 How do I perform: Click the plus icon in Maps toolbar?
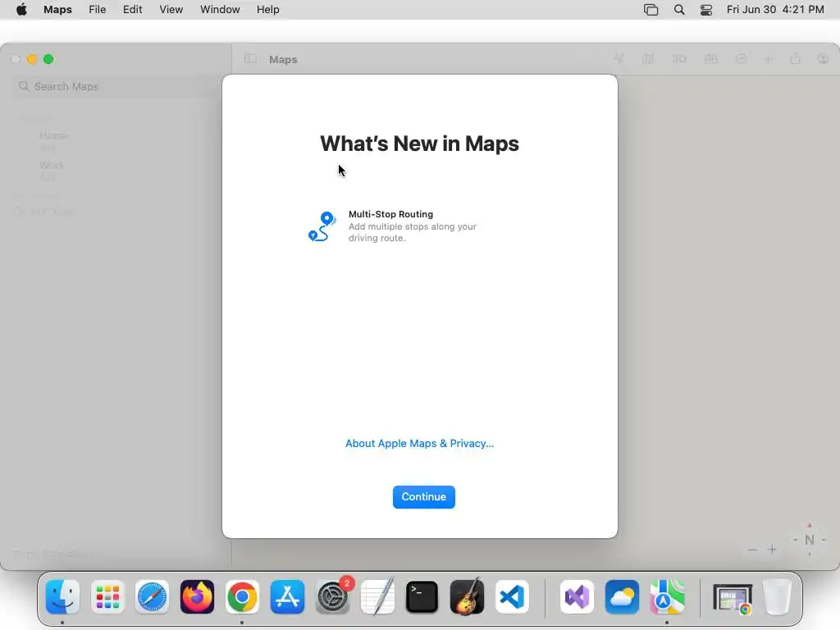click(768, 59)
